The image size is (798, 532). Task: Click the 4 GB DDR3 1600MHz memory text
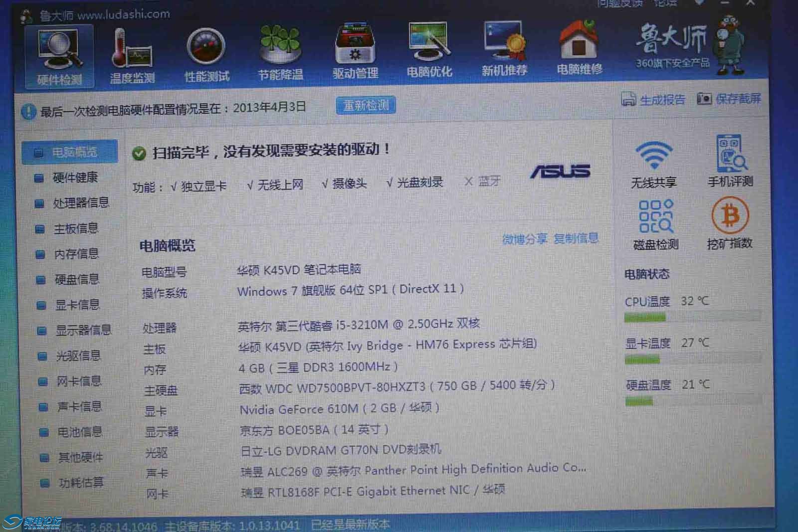click(318, 367)
